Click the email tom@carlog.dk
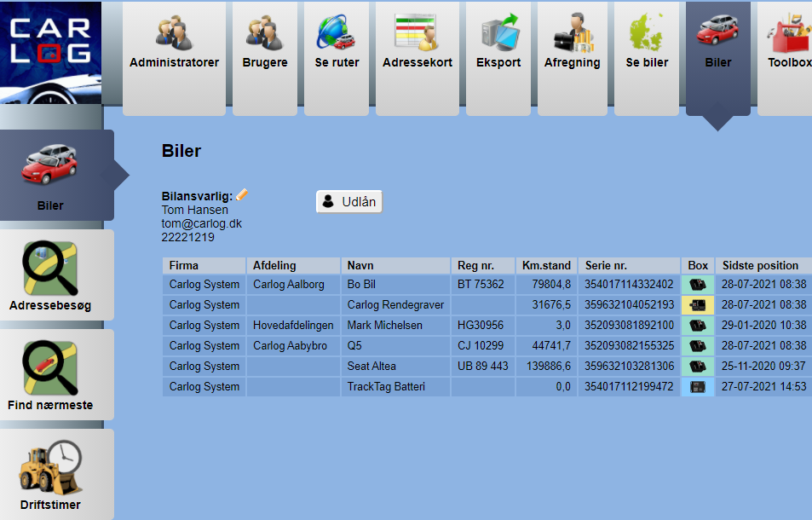 click(x=201, y=223)
